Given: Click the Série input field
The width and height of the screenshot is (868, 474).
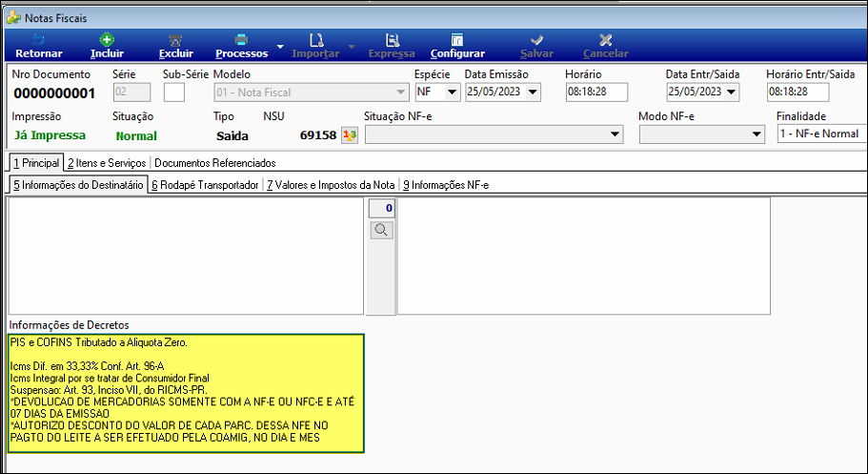Looking at the screenshot, I should 131,92.
